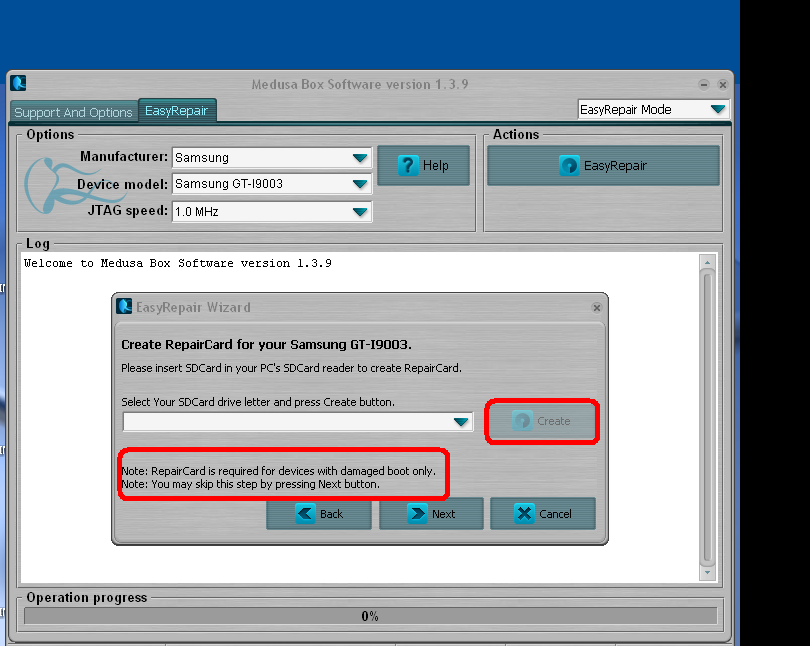Switch to Support And Options tab
Viewport: 810px width, 646px height.
pos(73,112)
